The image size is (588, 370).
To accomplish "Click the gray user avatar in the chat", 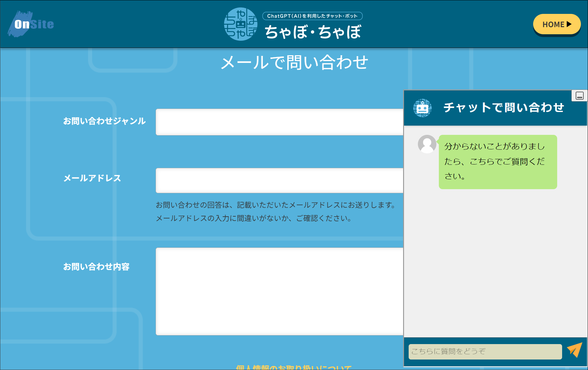I will pos(427,144).
